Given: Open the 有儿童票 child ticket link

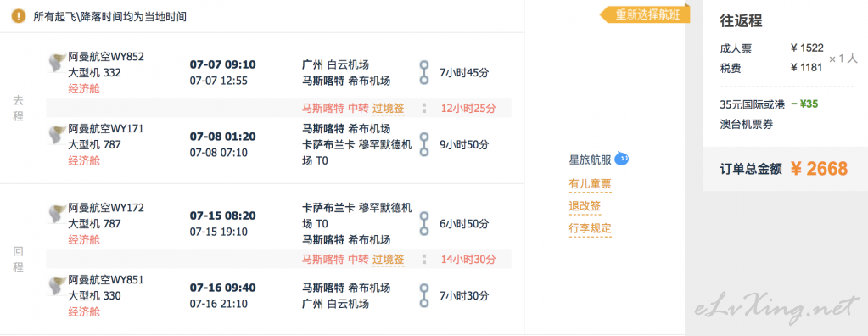Looking at the screenshot, I should click(590, 184).
